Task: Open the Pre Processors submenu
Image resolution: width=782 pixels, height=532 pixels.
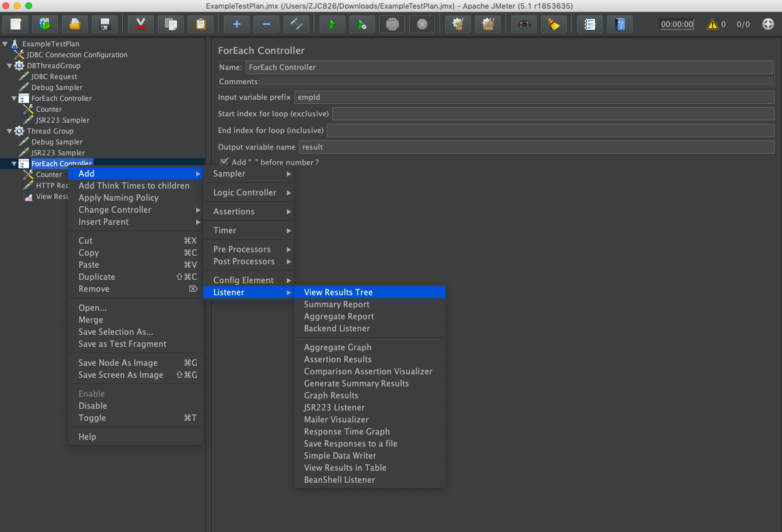Action: pyautogui.click(x=248, y=249)
